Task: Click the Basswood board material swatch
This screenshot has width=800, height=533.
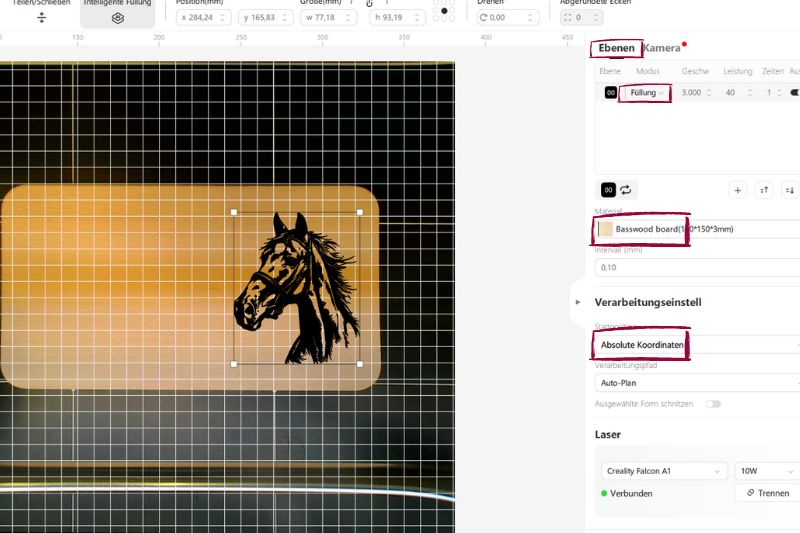Action: (x=606, y=229)
